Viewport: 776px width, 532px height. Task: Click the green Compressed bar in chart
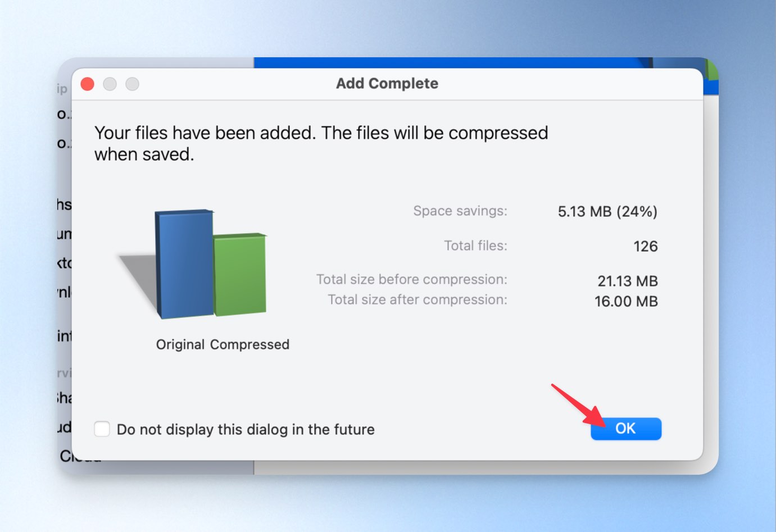pos(240,274)
